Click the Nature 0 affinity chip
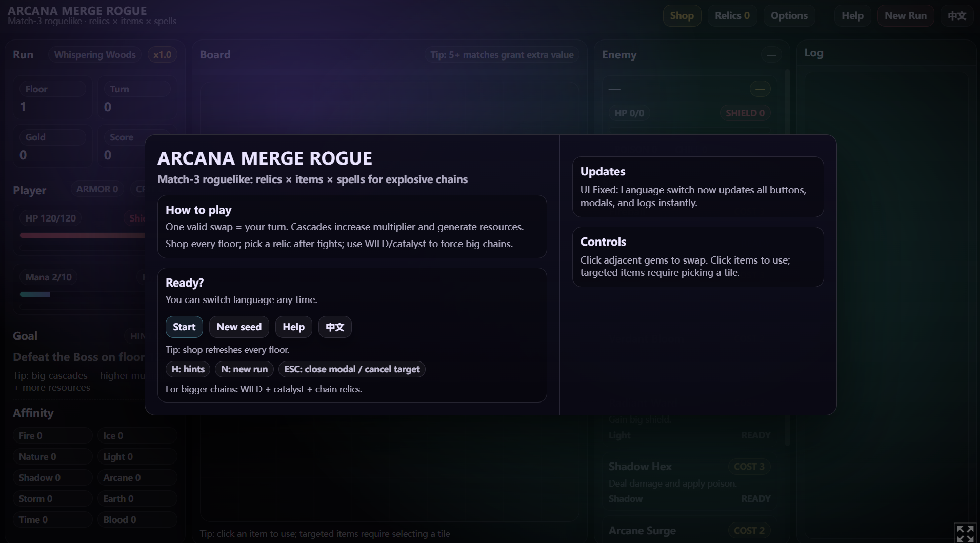The height and width of the screenshot is (543, 980). coord(53,457)
